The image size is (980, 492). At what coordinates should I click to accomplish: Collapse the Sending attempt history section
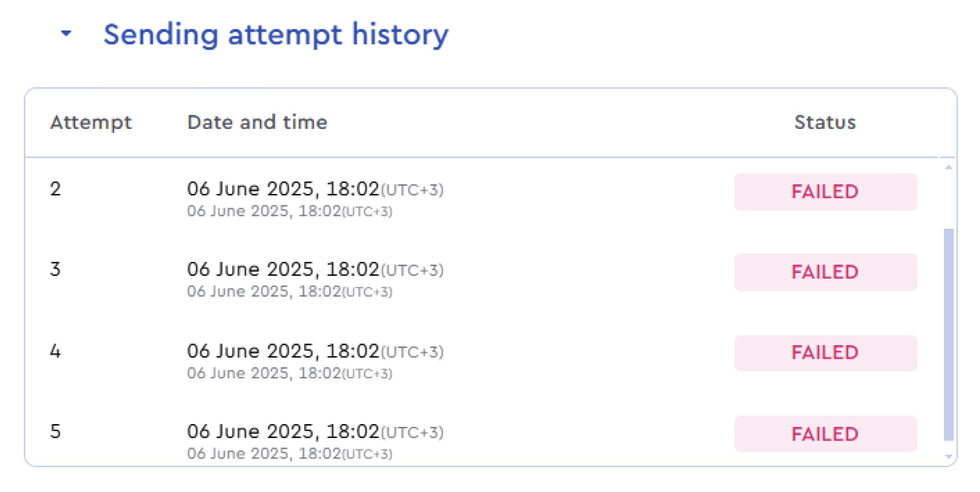tap(66, 33)
